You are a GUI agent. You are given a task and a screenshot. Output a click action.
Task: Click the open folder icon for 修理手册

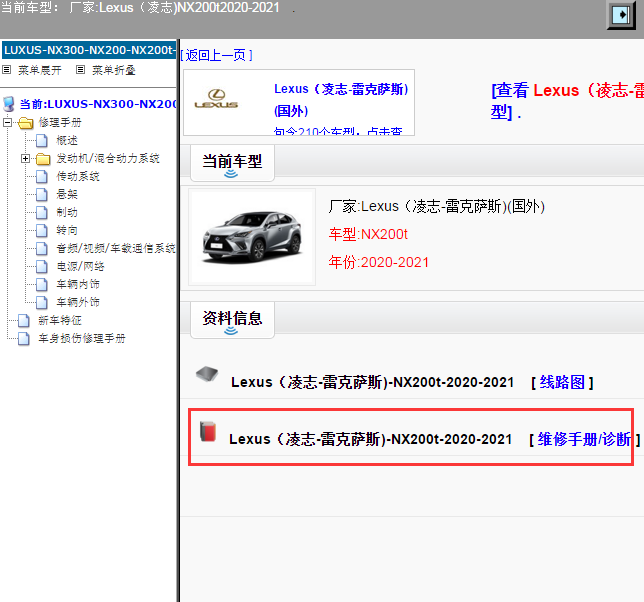click(25, 122)
